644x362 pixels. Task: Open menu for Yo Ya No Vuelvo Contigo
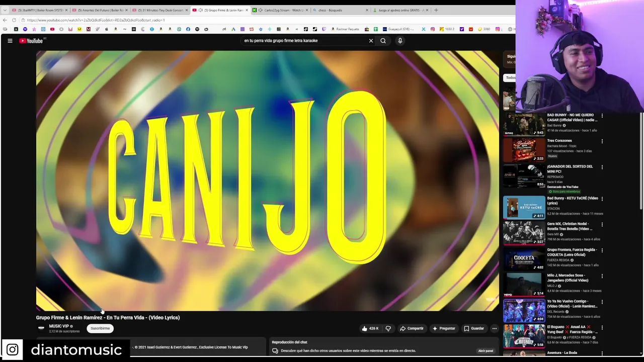click(x=602, y=302)
